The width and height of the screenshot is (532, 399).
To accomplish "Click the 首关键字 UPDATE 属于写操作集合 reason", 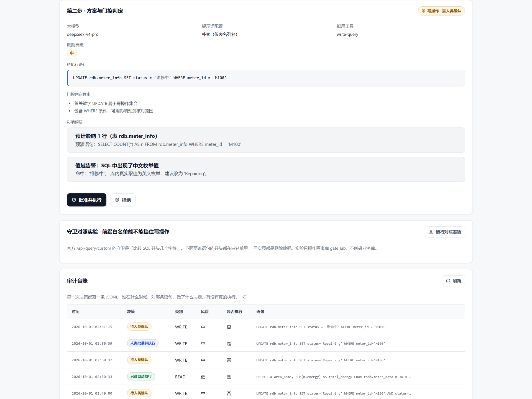I will (x=106, y=103).
